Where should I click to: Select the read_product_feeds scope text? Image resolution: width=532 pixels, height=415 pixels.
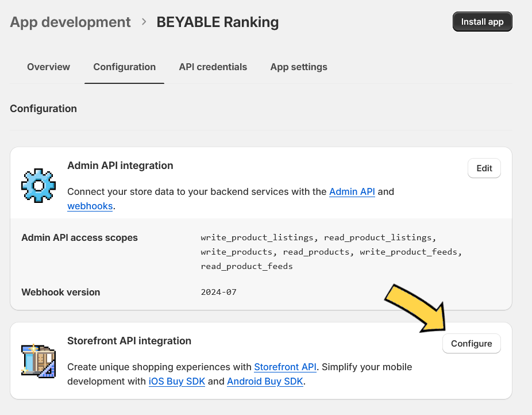click(246, 266)
